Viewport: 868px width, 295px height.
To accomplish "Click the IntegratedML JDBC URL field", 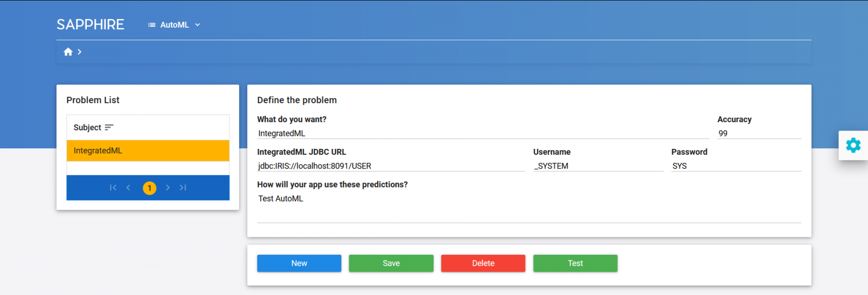I will [x=391, y=166].
